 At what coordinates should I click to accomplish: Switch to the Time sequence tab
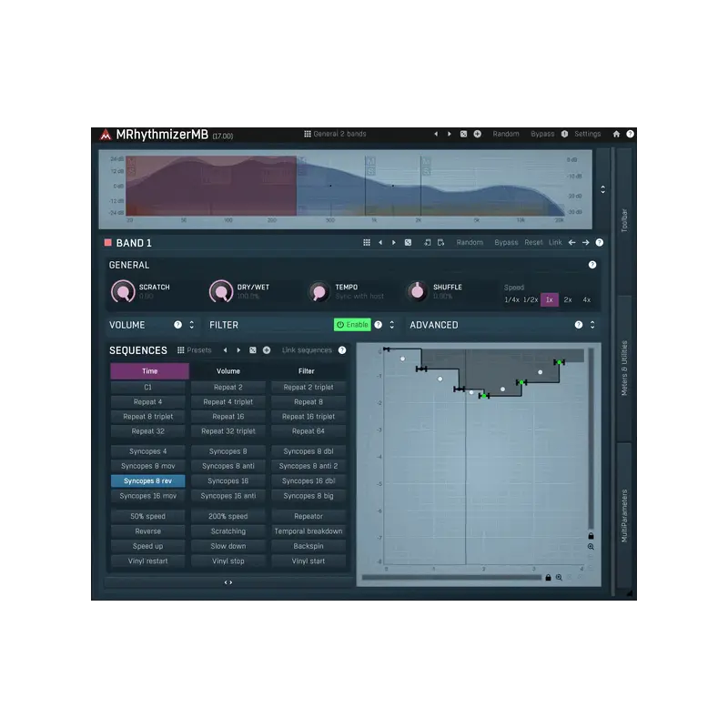coord(149,371)
